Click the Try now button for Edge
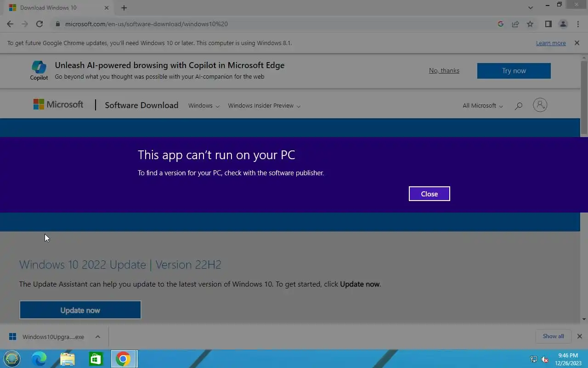The image size is (588, 368). pyautogui.click(x=514, y=71)
